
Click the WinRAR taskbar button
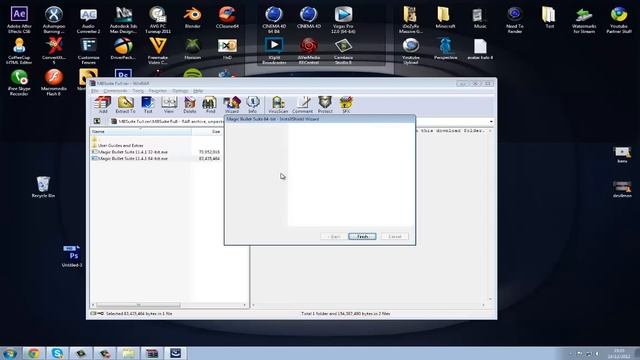coord(152,353)
